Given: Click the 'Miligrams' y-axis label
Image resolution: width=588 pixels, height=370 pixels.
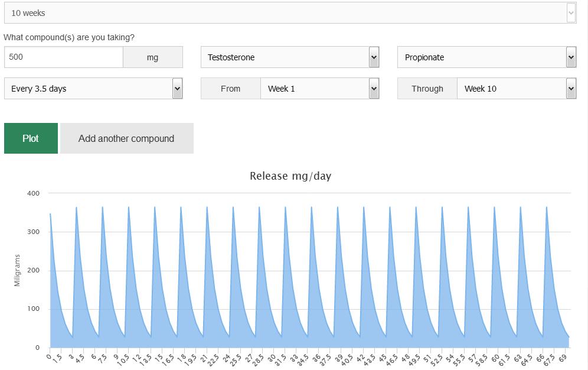Looking at the screenshot, I should [17, 270].
